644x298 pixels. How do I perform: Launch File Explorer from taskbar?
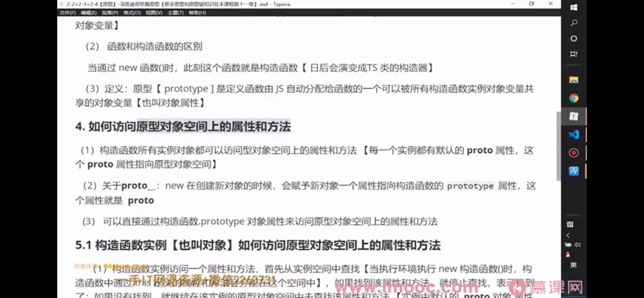click(x=574, y=80)
